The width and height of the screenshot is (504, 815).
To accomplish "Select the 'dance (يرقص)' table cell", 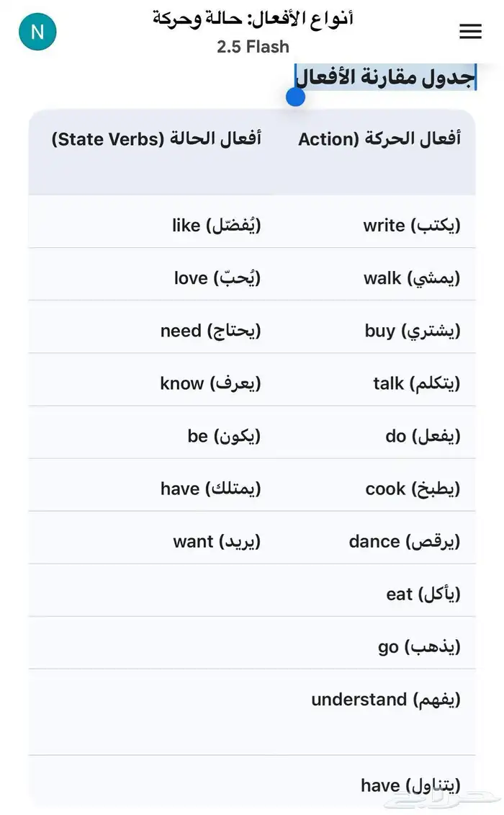I will [x=404, y=541].
